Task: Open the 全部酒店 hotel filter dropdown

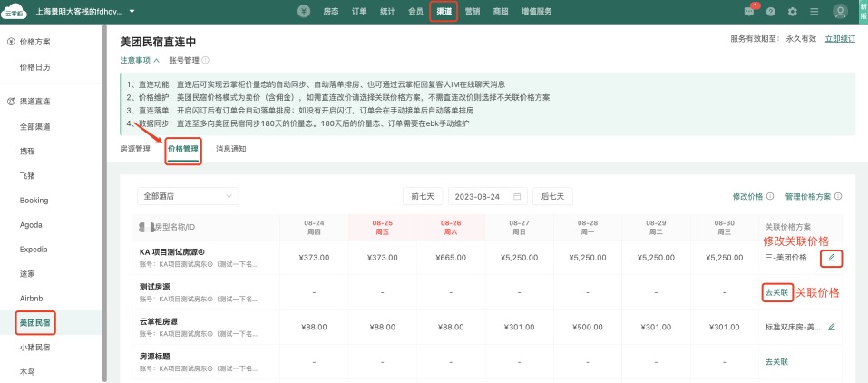Action: (x=186, y=196)
